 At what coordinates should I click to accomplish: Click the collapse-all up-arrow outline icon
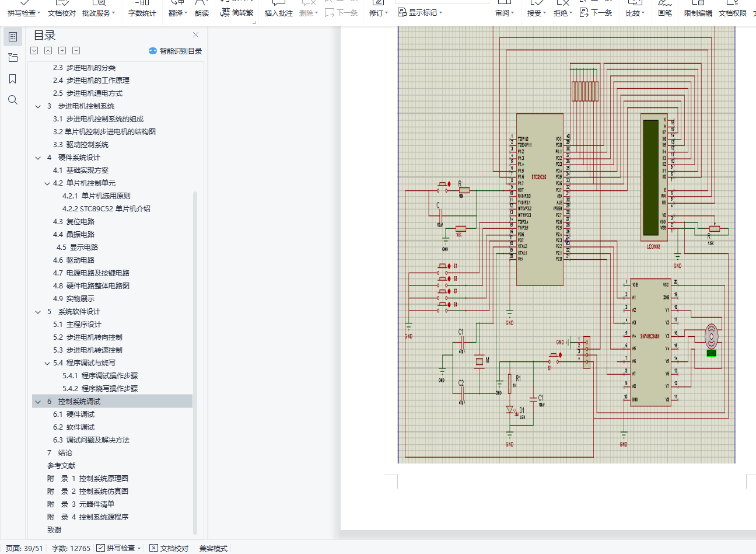click(48, 51)
